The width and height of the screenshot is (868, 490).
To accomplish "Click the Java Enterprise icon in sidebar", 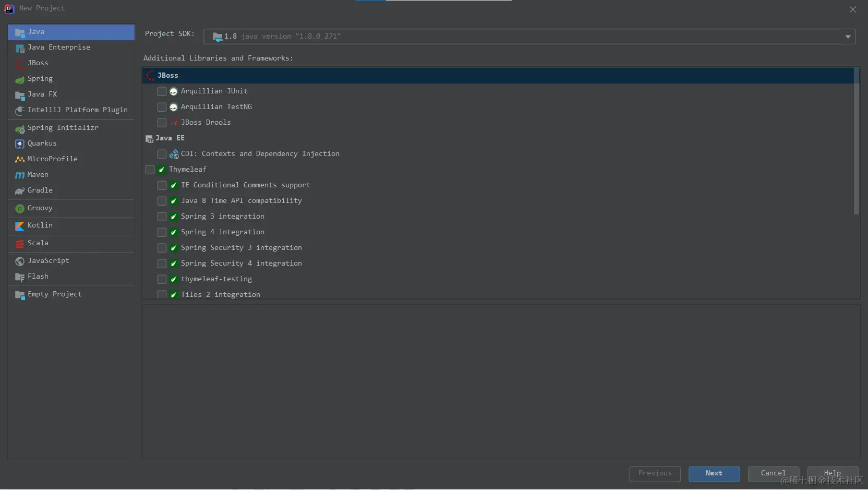I will pyautogui.click(x=20, y=48).
